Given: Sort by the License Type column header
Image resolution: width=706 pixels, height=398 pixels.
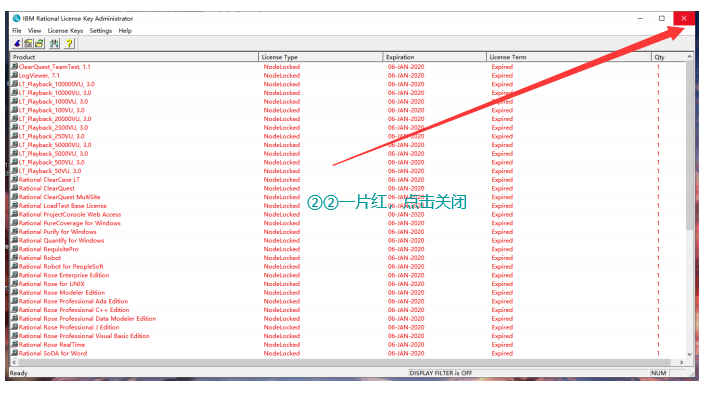Looking at the screenshot, I should [x=321, y=57].
